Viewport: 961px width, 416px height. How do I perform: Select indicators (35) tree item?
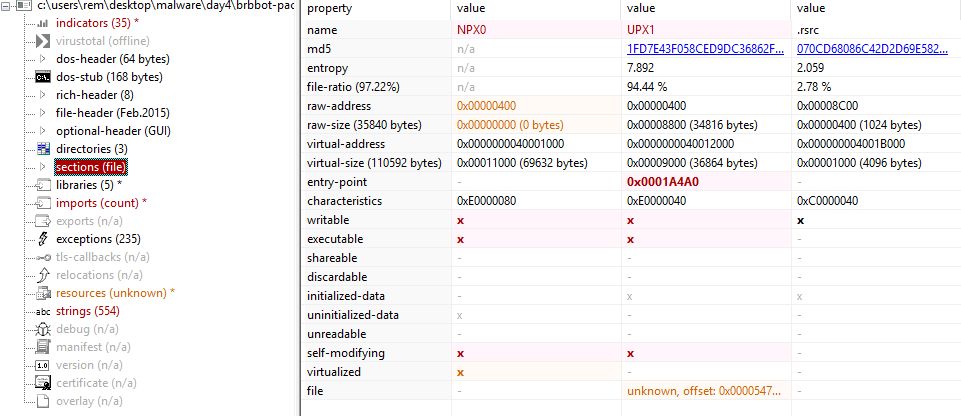(97, 23)
